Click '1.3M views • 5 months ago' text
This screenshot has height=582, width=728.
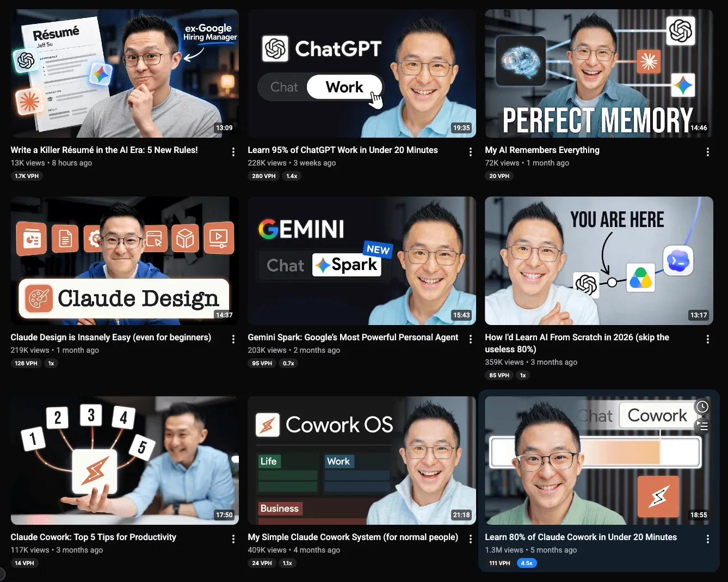tap(531, 550)
